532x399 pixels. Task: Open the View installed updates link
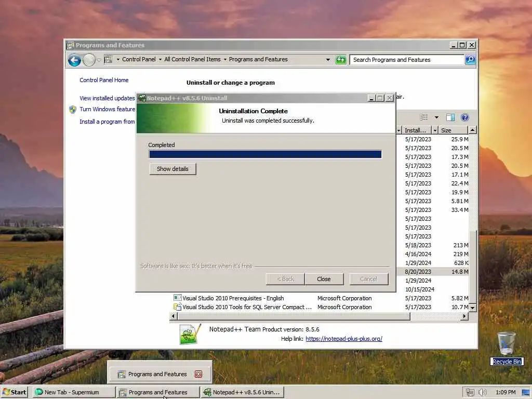tap(107, 98)
